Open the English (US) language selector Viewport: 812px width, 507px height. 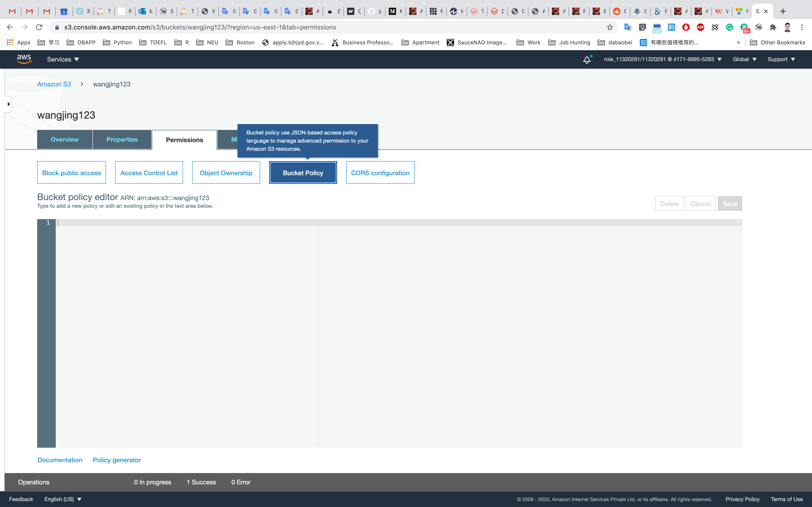click(x=63, y=499)
